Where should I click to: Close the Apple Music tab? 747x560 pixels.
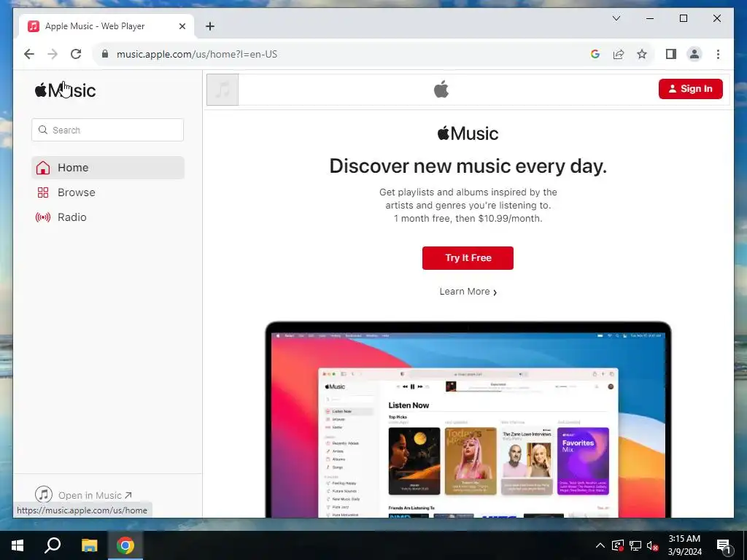click(182, 26)
